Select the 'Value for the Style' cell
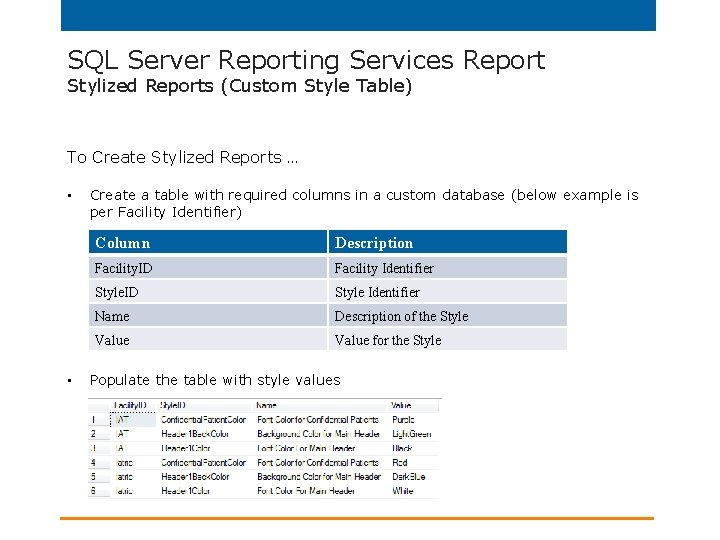 448,340
